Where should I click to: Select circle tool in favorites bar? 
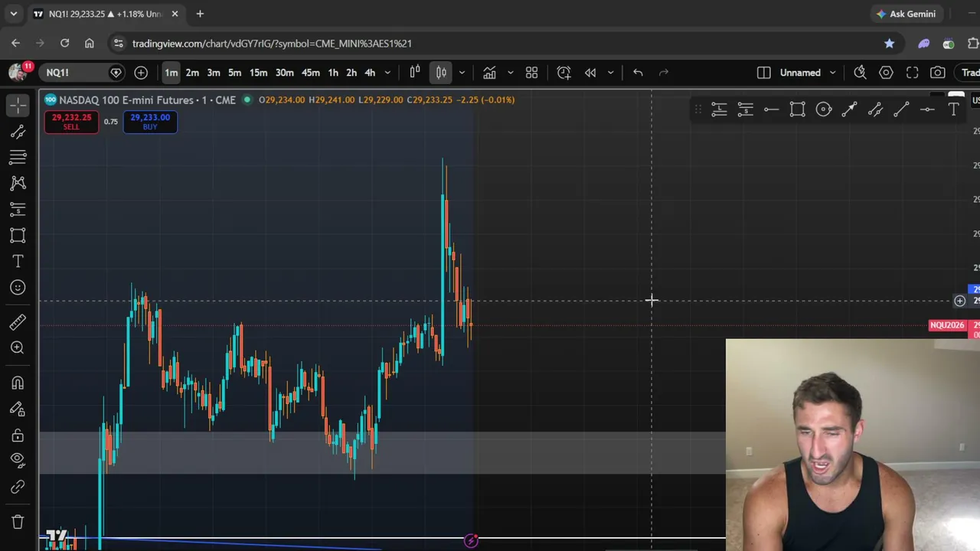pos(823,110)
